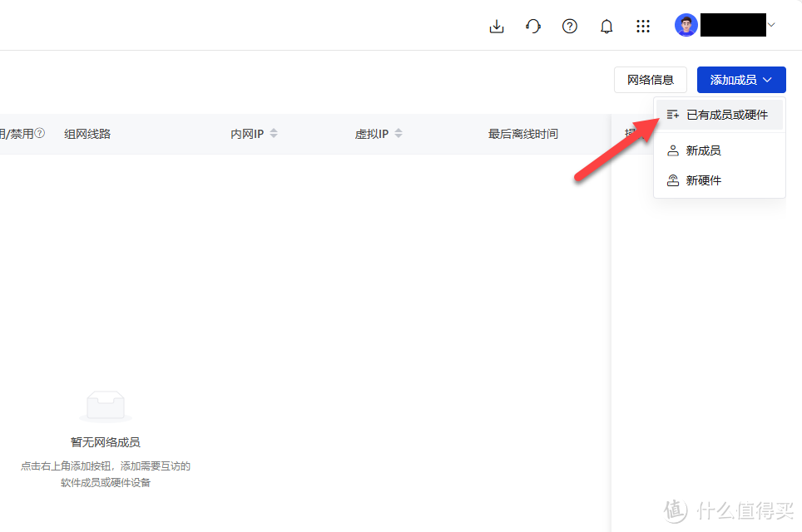
Task: Open notifications bell icon
Action: click(x=606, y=27)
